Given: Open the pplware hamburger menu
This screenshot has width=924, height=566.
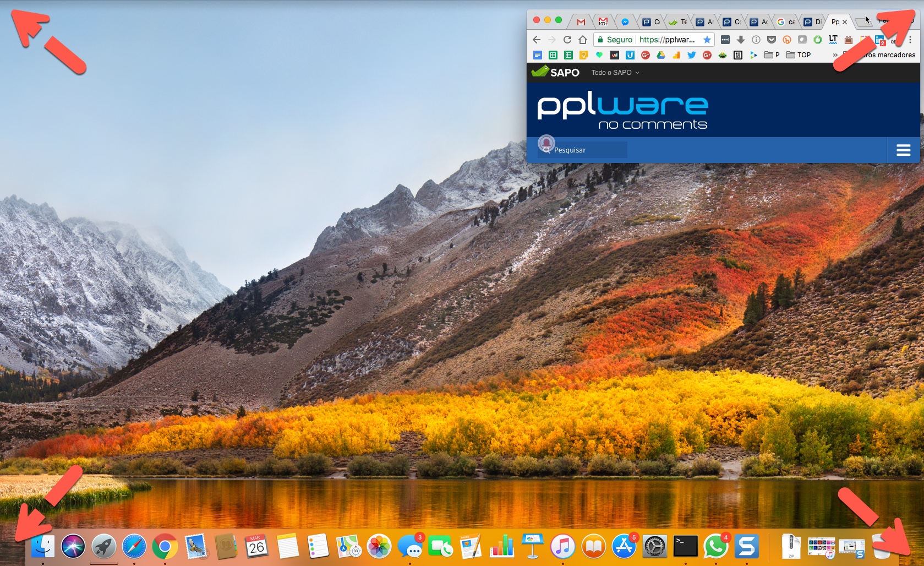Looking at the screenshot, I should coord(903,150).
